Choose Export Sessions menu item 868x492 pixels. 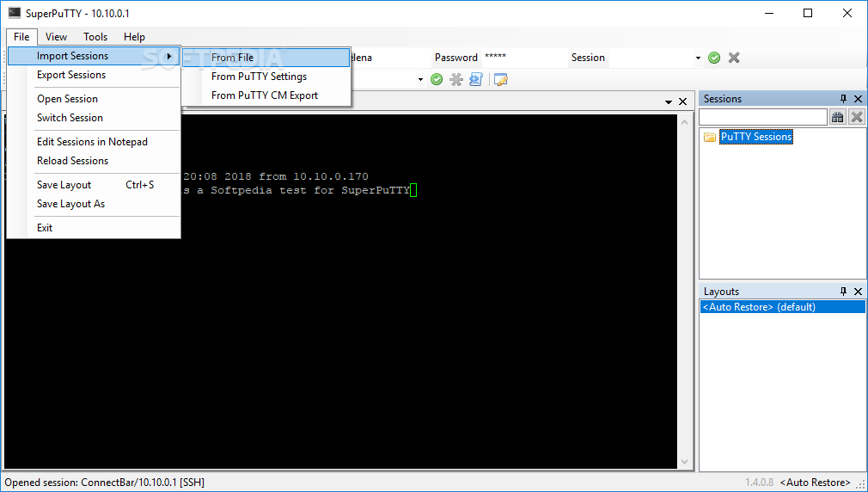pos(95,75)
